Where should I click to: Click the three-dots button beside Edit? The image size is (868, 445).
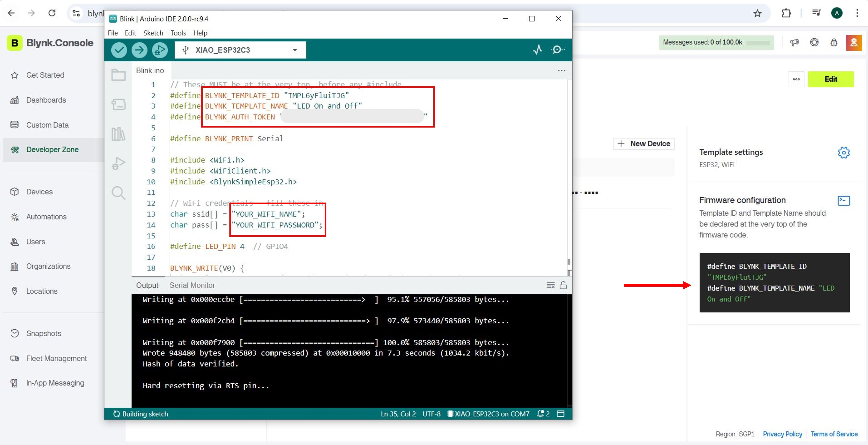pos(796,79)
